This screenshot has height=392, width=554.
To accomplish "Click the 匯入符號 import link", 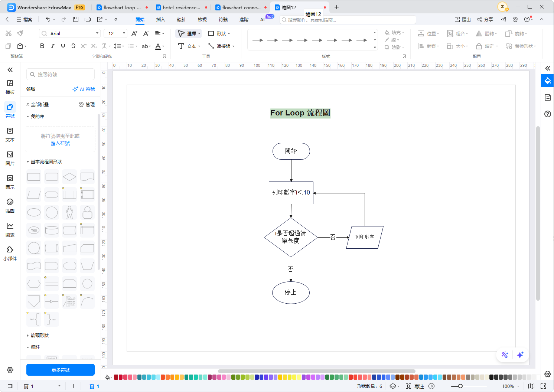I will point(60,143).
